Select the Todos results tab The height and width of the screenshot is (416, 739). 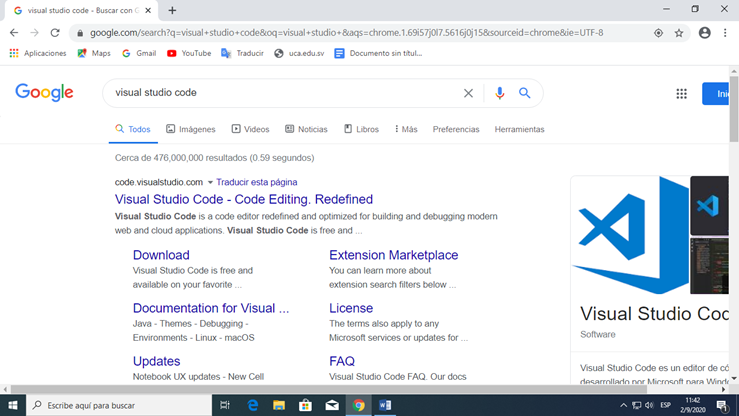pos(133,129)
